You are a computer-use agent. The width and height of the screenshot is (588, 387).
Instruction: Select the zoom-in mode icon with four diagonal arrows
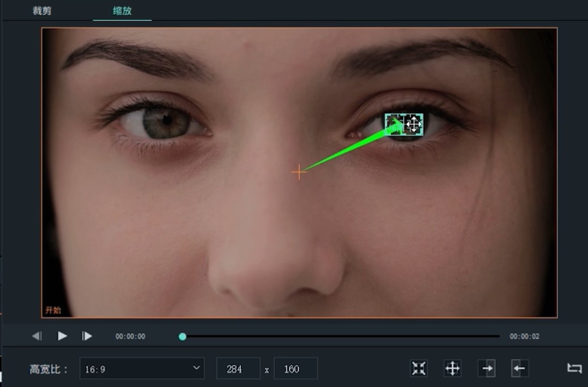[419, 368]
